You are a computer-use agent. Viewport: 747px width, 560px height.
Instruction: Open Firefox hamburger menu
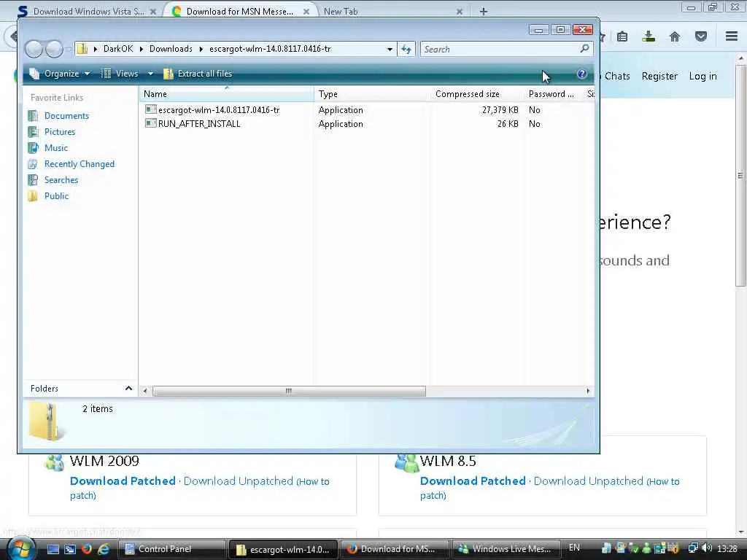click(x=732, y=36)
